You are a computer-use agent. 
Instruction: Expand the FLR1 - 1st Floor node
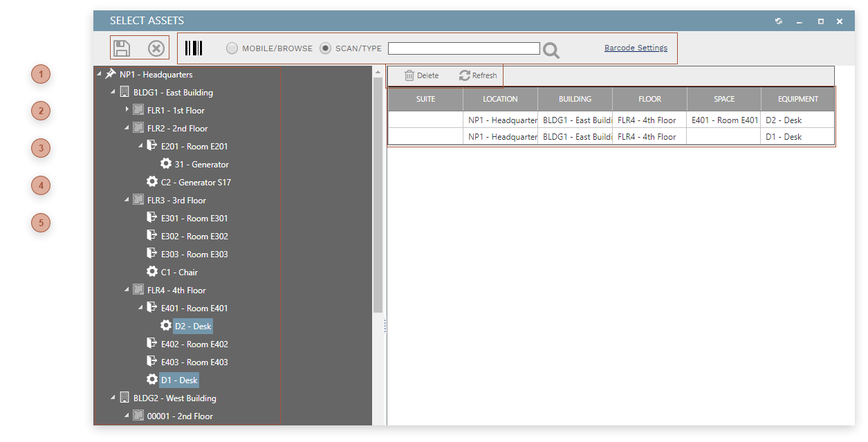pyautogui.click(x=127, y=110)
